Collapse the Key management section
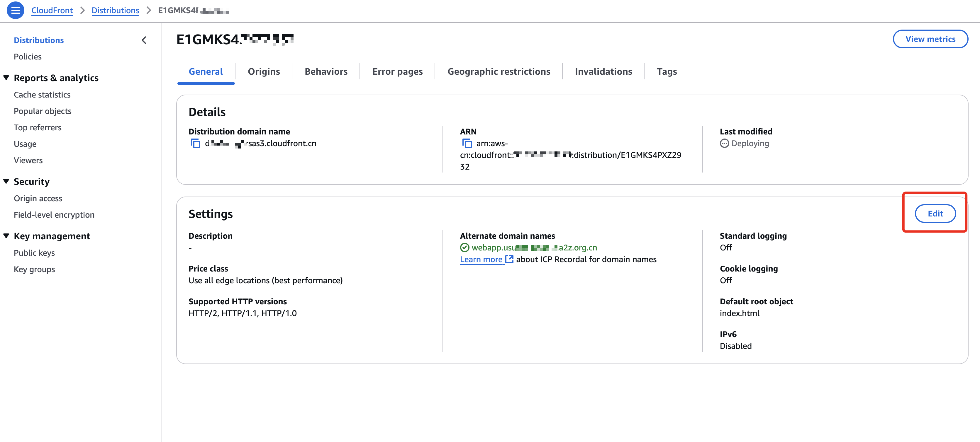Viewport: 980px width, 442px height. (6, 235)
